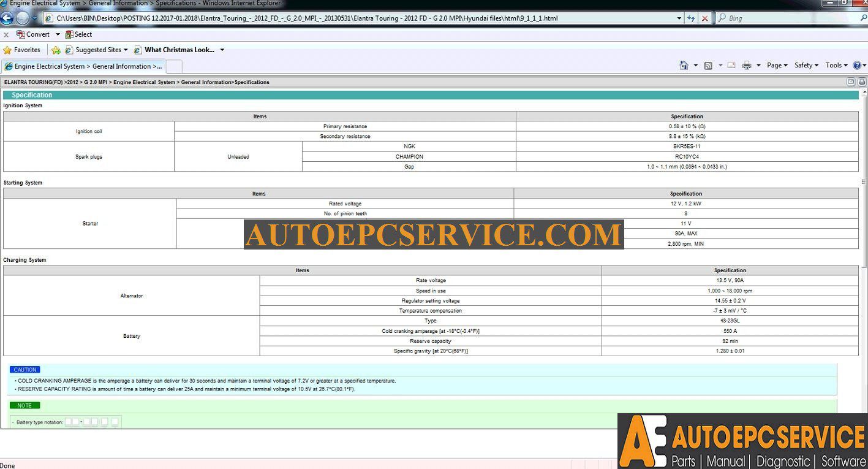This screenshot has width=868, height=469.
Task: Open the Favorites star panel
Action: click(22, 50)
